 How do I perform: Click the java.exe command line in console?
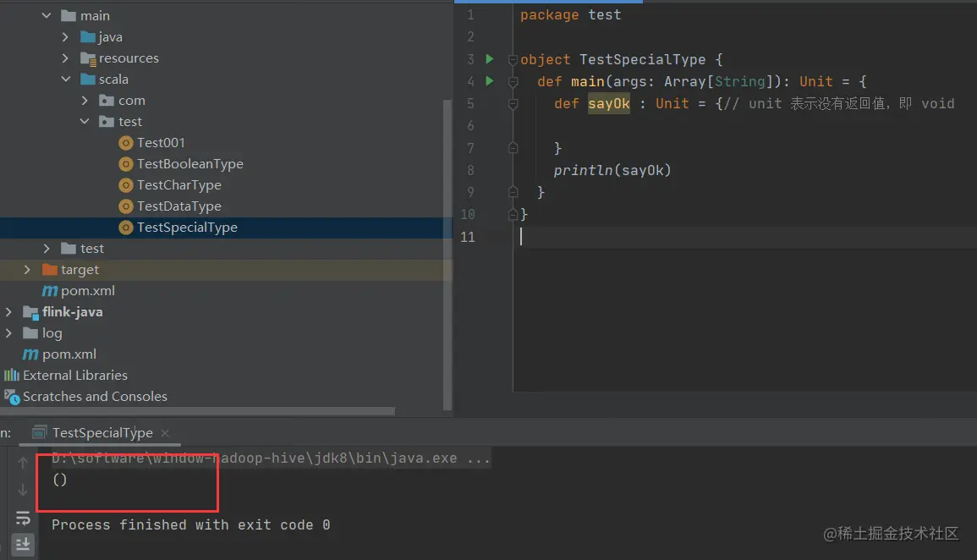[x=270, y=458]
